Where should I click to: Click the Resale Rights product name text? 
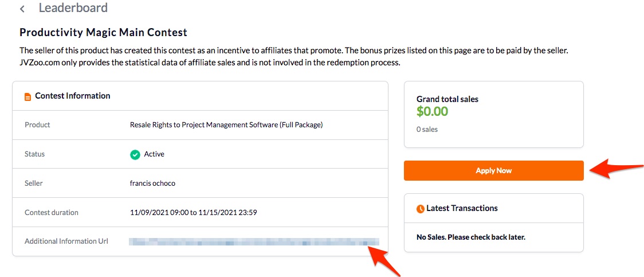point(226,125)
